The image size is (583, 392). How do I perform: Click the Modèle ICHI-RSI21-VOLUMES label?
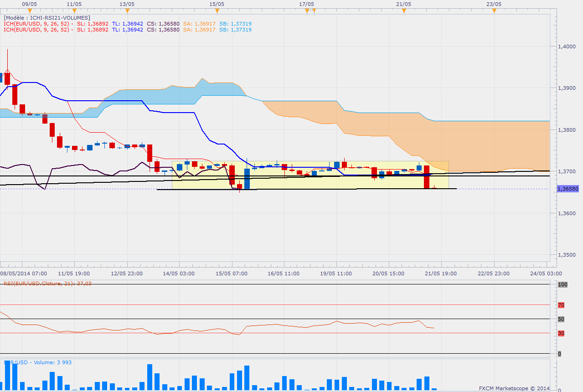point(47,18)
